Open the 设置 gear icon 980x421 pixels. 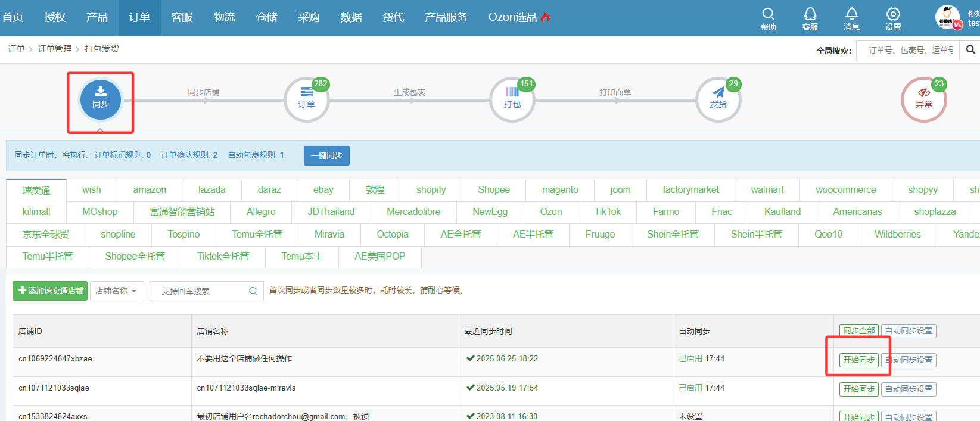coord(893,18)
